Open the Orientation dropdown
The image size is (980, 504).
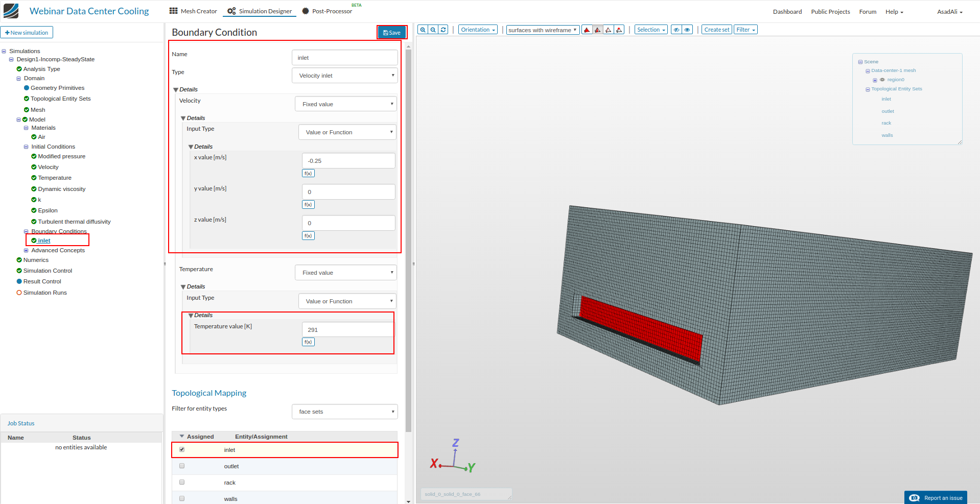478,30
